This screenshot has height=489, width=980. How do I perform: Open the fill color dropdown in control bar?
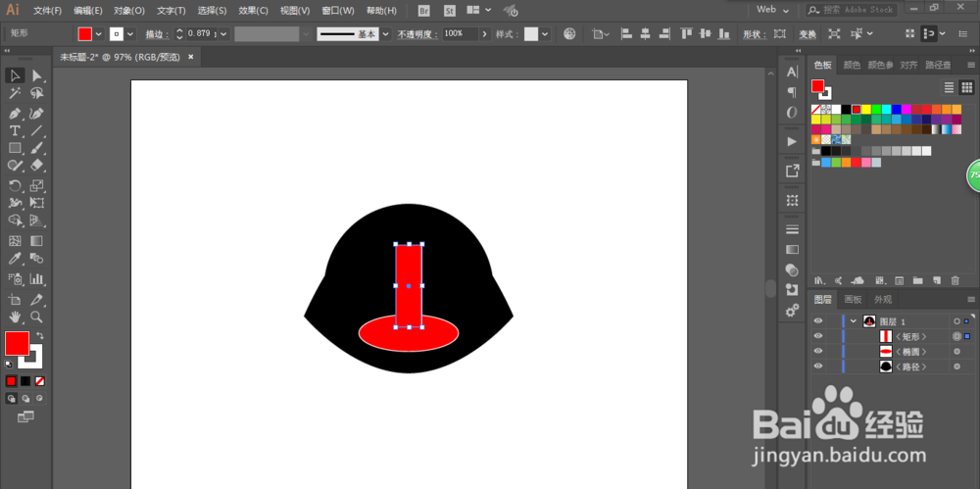(x=99, y=33)
